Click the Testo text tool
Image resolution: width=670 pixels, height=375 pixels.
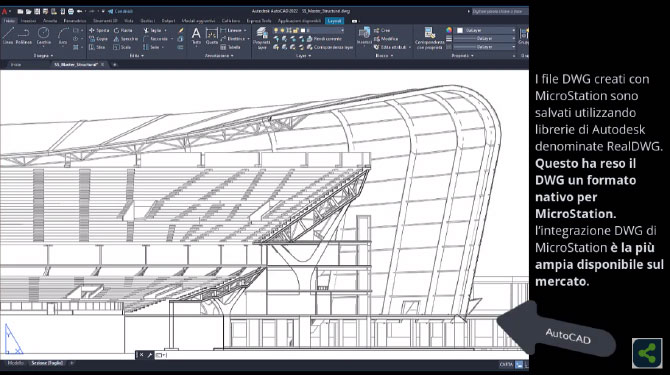pyautogui.click(x=196, y=36)
